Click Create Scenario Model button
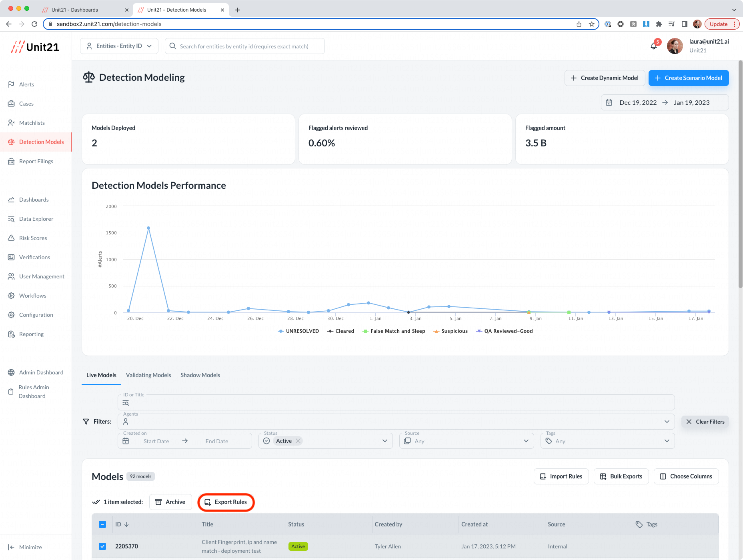The height and width of the screenshot is (560, 743). 689,78
